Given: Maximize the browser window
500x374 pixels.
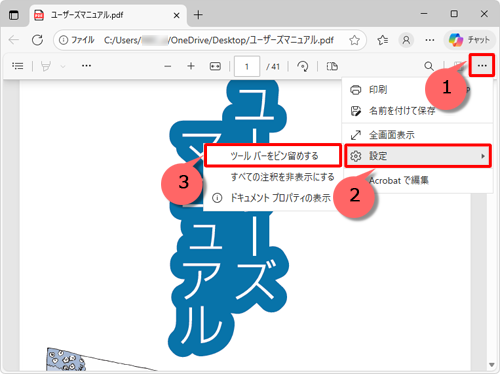Looking at the screenshot, I should click(x=454, y=14).
